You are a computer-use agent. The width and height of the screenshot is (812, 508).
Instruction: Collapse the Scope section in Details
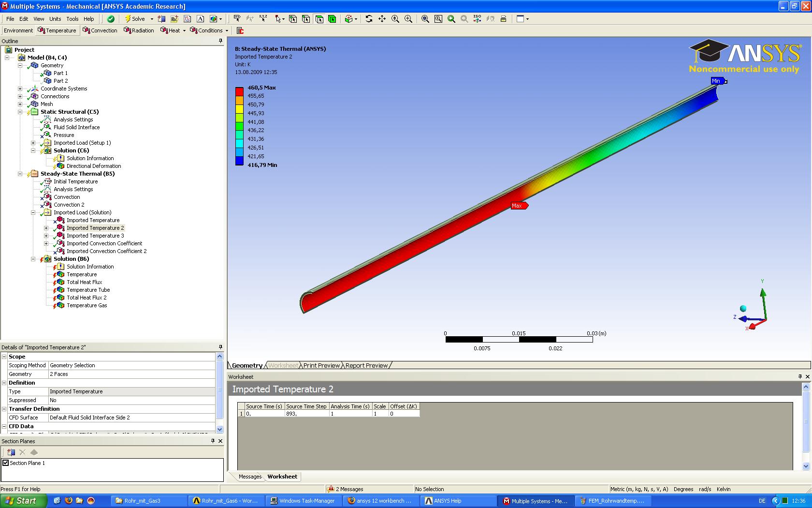coord(4,357)
